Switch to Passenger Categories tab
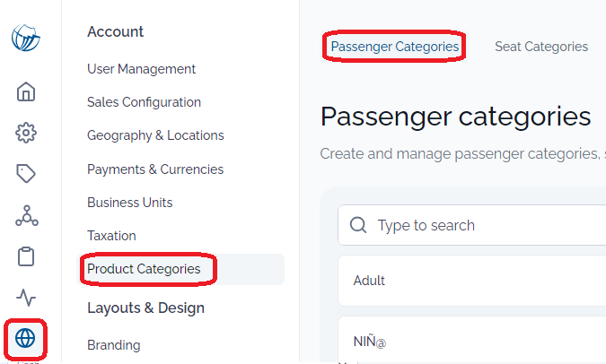Image resolution: width=606 pixels, height=364 pixels. tap(395, 47)
